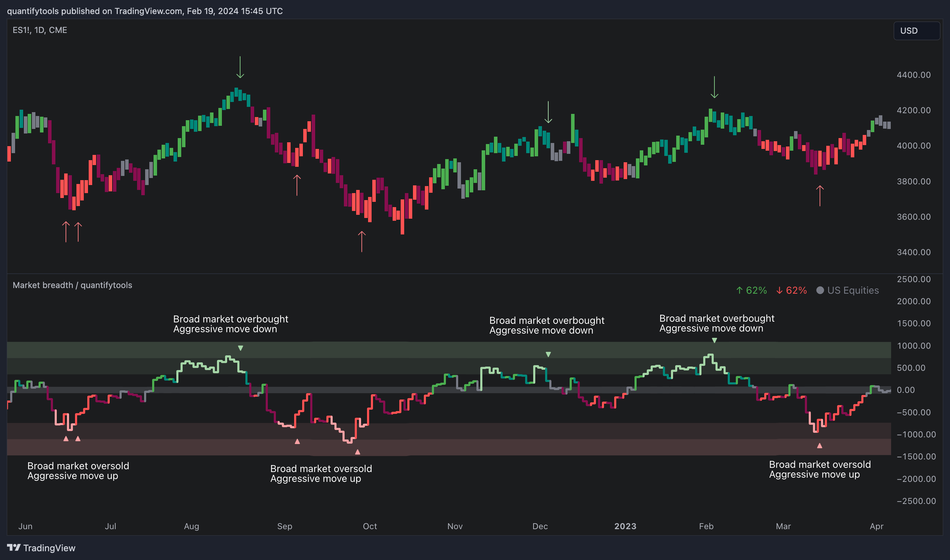The image size is (950, 560).
Task: Click the Feb label on time axis
Action: 706,526
